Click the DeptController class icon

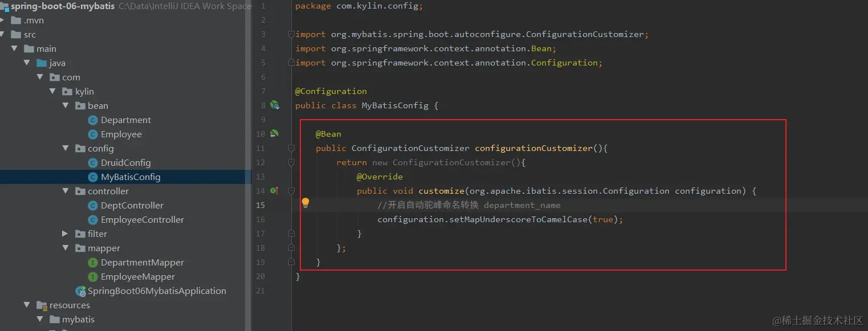coord(92,205)
